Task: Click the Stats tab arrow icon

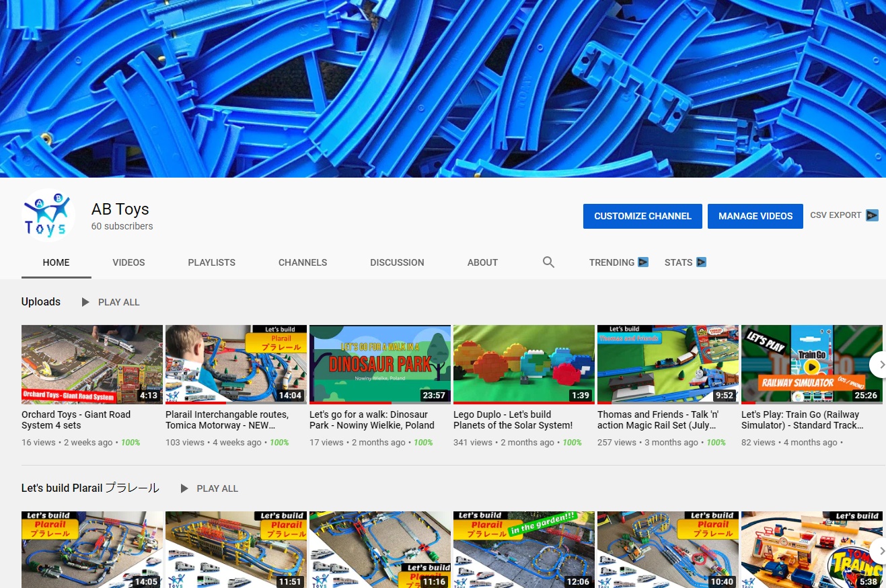Action: [x=701, y=262]
